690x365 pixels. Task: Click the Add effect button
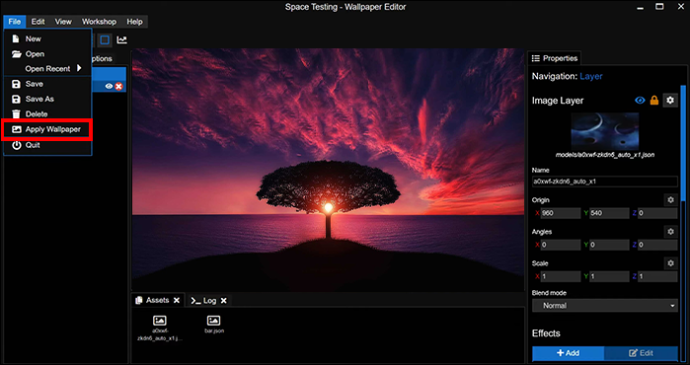tap(568, 353)
